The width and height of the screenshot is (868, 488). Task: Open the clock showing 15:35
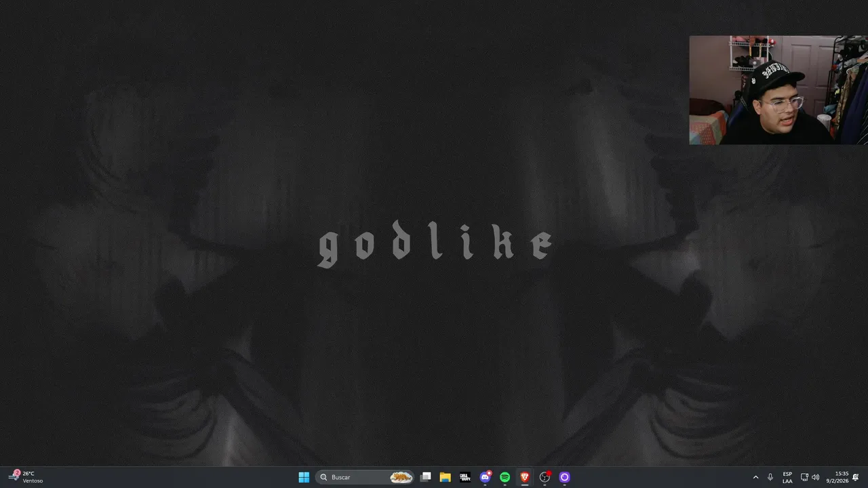point(838,477)
